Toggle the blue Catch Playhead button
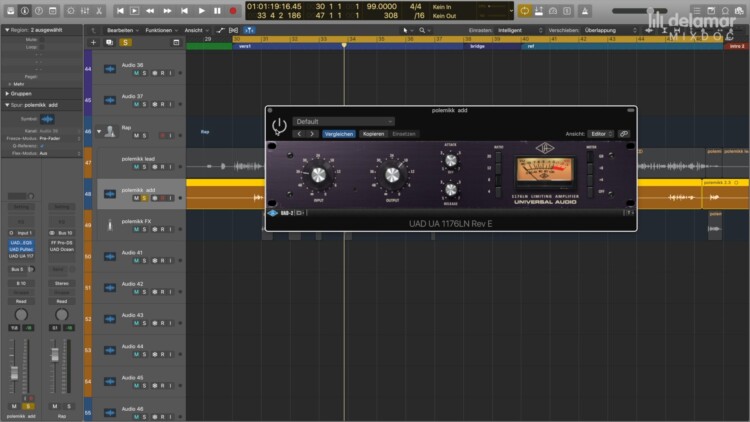The height and width of the screenshot is (422, 750). (249, 30)
